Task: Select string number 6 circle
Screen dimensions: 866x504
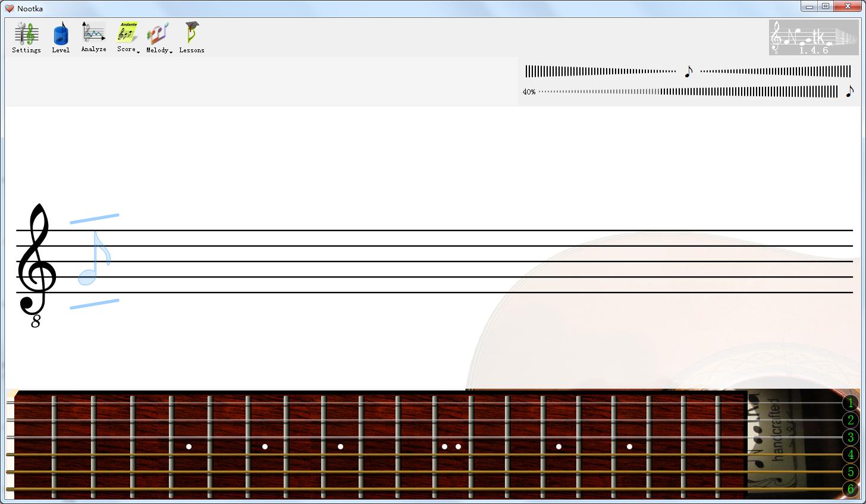Action: (x=851, y=489)
